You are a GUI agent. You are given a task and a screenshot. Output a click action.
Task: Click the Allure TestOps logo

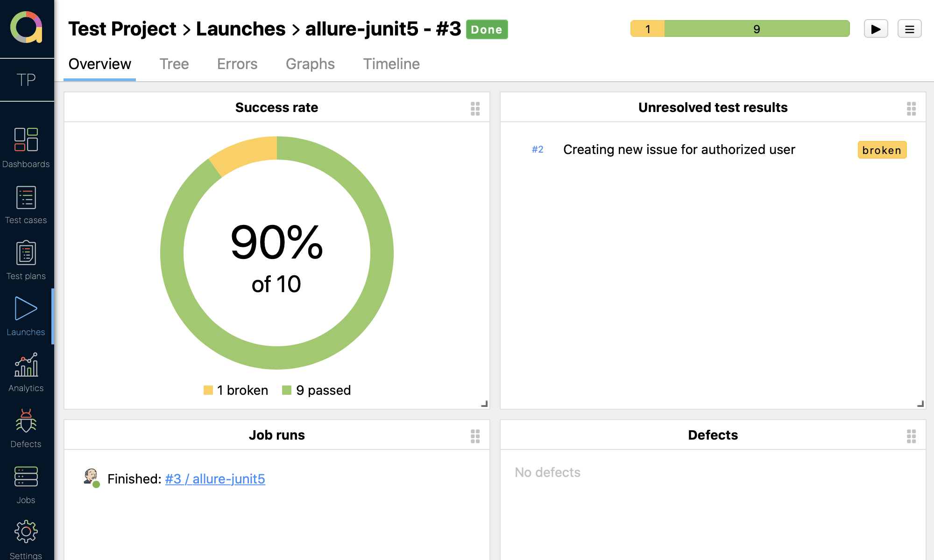[27, 27]
